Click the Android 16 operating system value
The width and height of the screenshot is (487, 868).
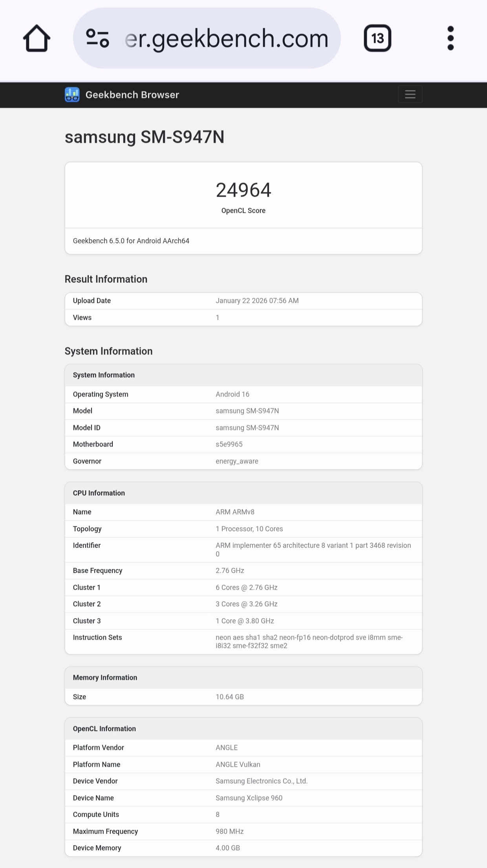232,394
